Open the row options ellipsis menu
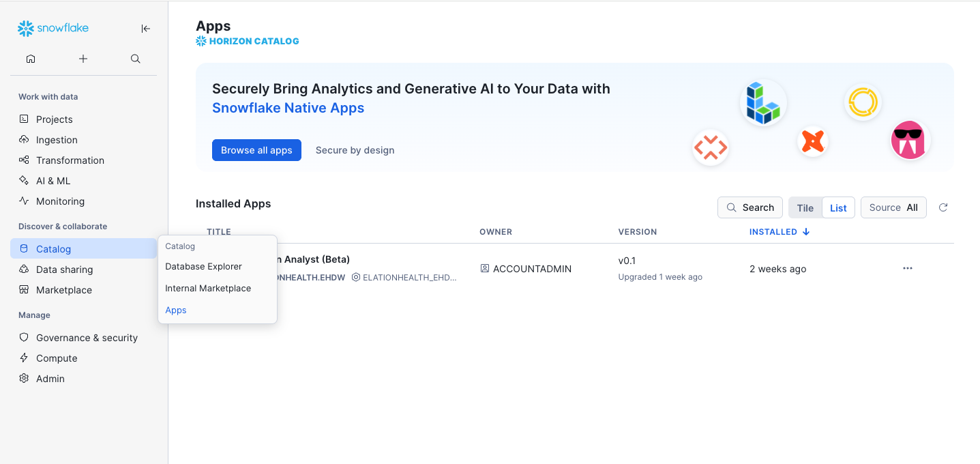 (x=908, y=268)
